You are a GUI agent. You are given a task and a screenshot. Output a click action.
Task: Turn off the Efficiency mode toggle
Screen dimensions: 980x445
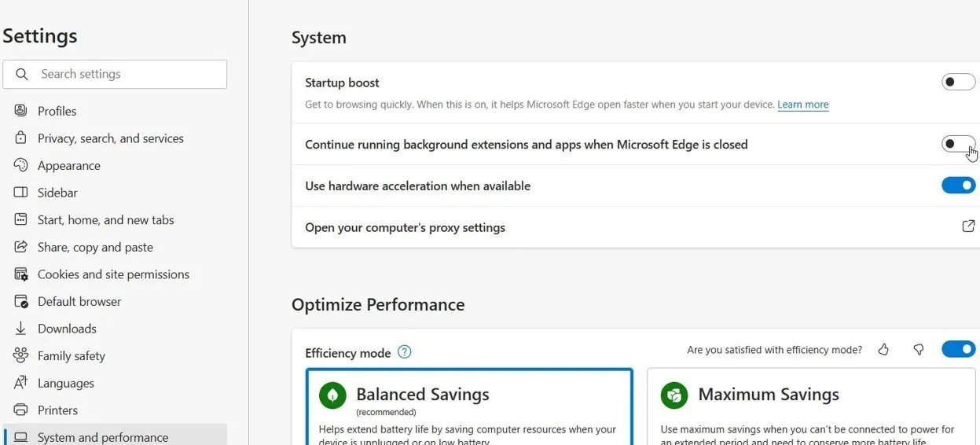pyautogui.click(x=958, y=349)
